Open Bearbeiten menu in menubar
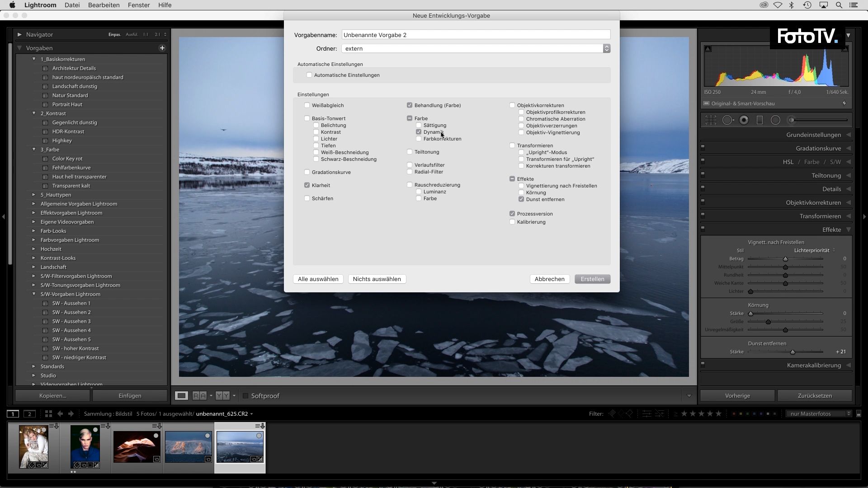The height and width of the screenshot is (488, 868). pyautogui.click(x=103, y=5)
